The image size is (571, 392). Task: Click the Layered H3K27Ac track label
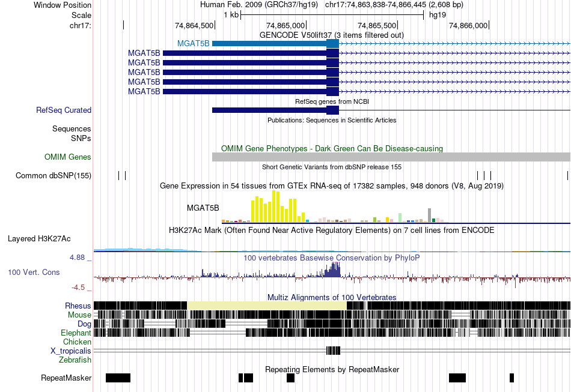(x=39, y=239)
